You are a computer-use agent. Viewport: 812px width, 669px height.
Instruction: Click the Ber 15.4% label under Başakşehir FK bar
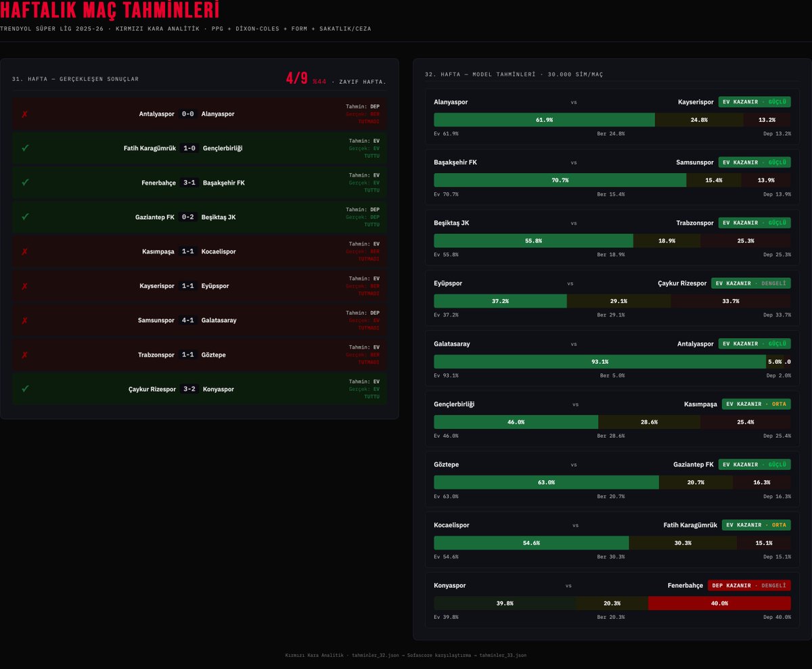coord(611,194)
